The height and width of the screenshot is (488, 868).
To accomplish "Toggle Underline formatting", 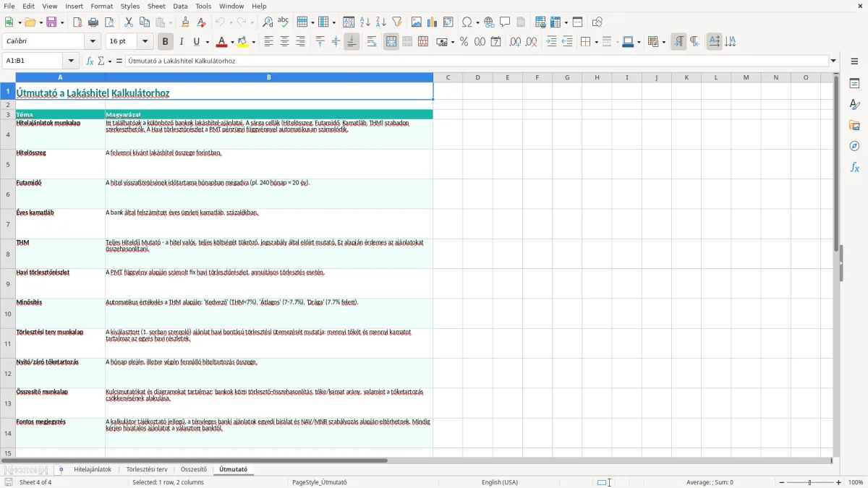I will pos(197,42).
